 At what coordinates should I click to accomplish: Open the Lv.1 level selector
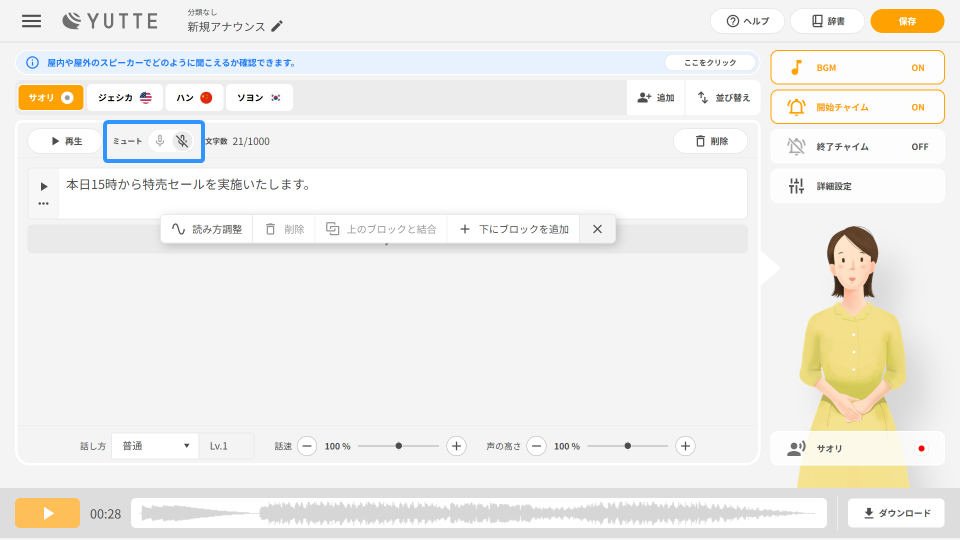(228, 446)
